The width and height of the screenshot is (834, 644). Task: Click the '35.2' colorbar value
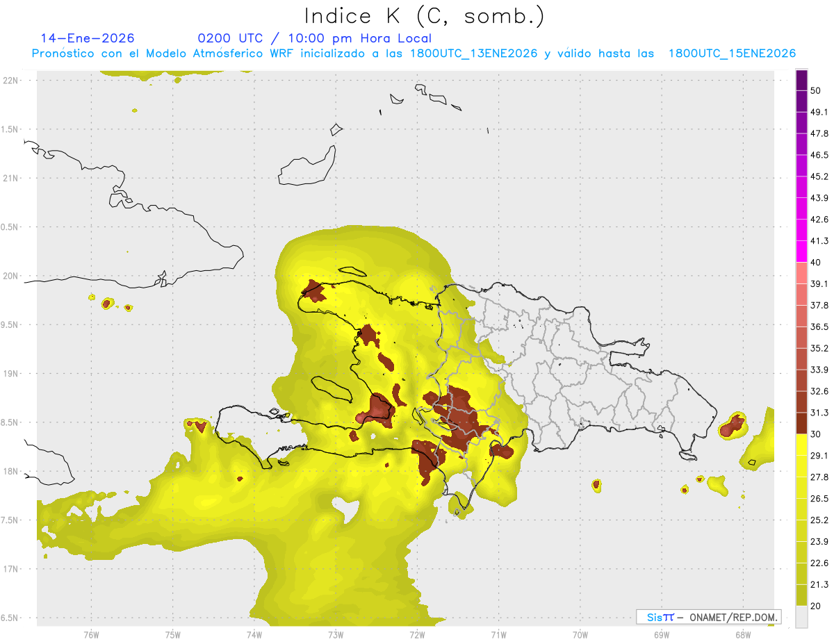(819, 348)
